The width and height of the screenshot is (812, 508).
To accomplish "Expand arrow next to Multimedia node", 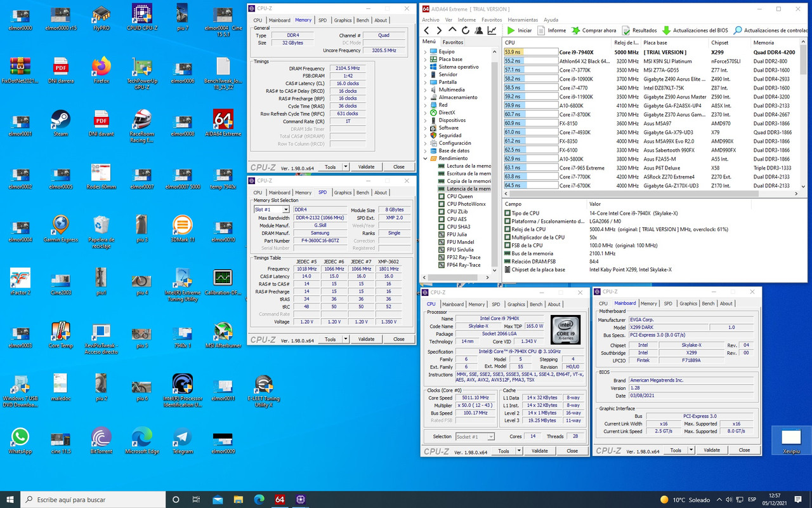I will coord(425,90).
